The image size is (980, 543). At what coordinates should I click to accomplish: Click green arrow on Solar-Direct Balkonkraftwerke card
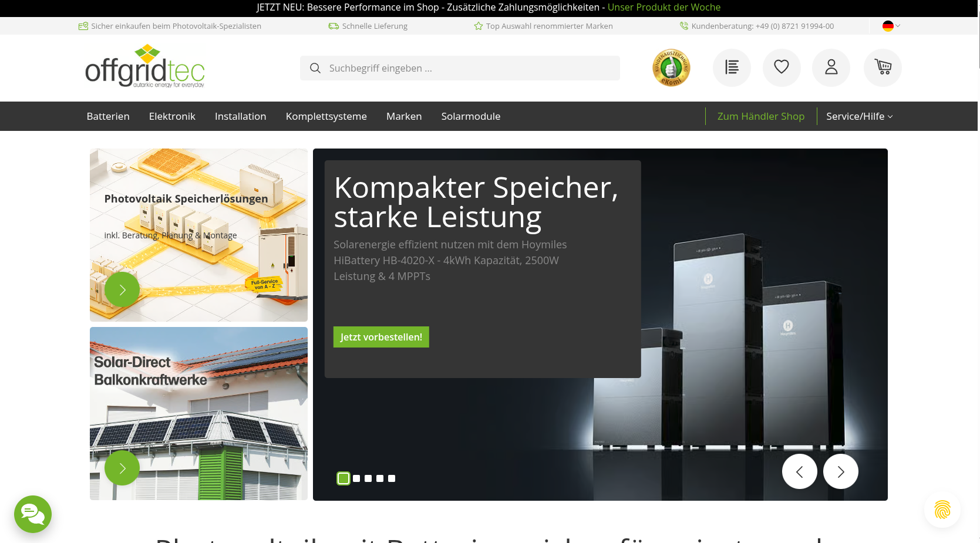[122, 468]
